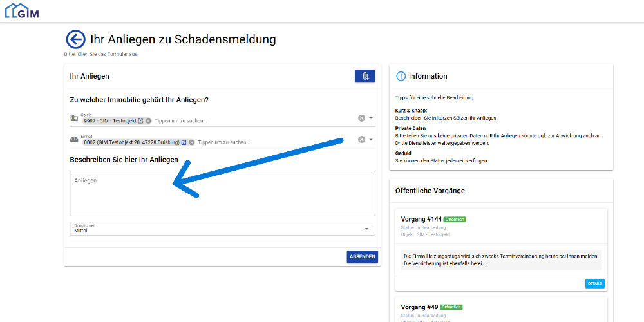Remove the 0002 GIM Testobjekt 20 chip
644x322 pixels.
click(191, 142)
